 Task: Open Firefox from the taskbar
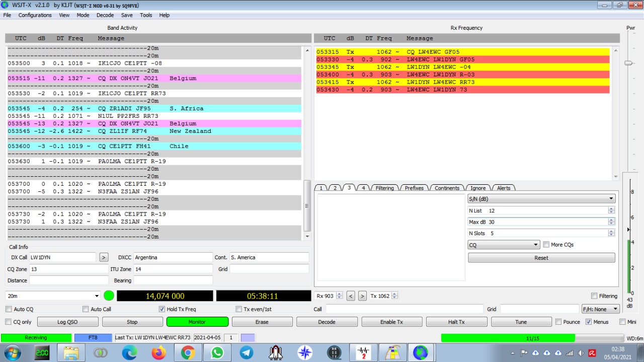click(158, 353)
